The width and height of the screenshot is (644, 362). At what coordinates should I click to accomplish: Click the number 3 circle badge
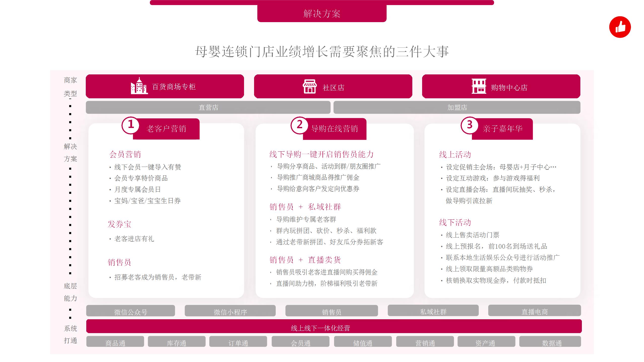(x=469, y=125)
